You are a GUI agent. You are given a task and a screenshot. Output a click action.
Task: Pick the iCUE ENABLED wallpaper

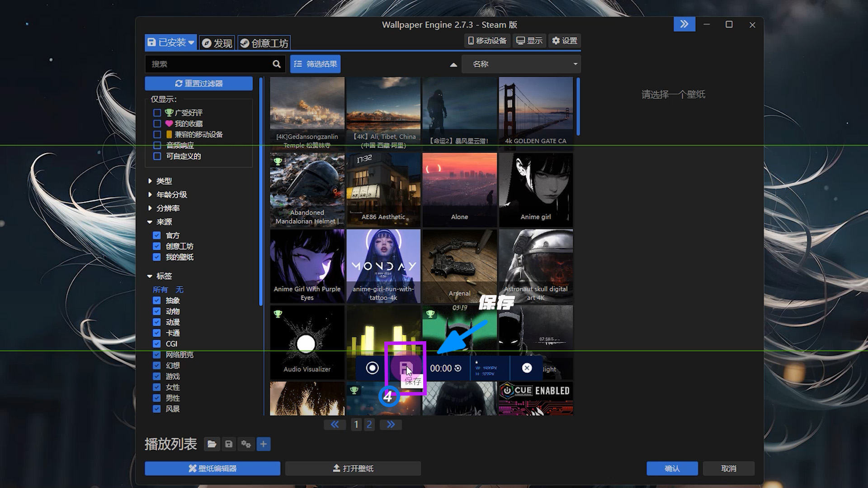point(536,399)
